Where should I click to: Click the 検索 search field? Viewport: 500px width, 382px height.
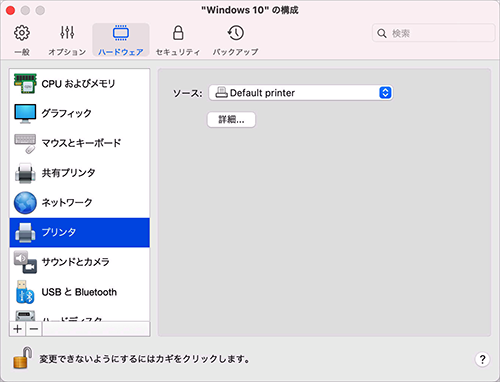pos(433,33)
